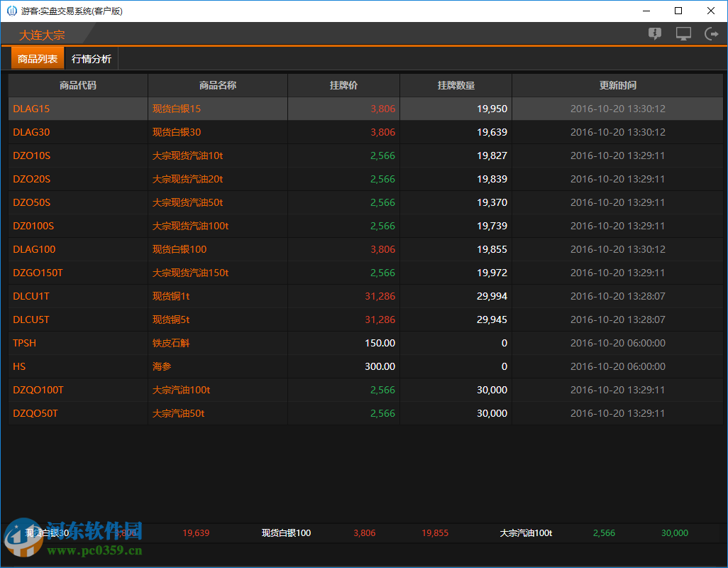Image resolution: width=728 pixels, height=568 pixels.
Task: Click the 大连大宗 exchange title
Action: (42, 35)
